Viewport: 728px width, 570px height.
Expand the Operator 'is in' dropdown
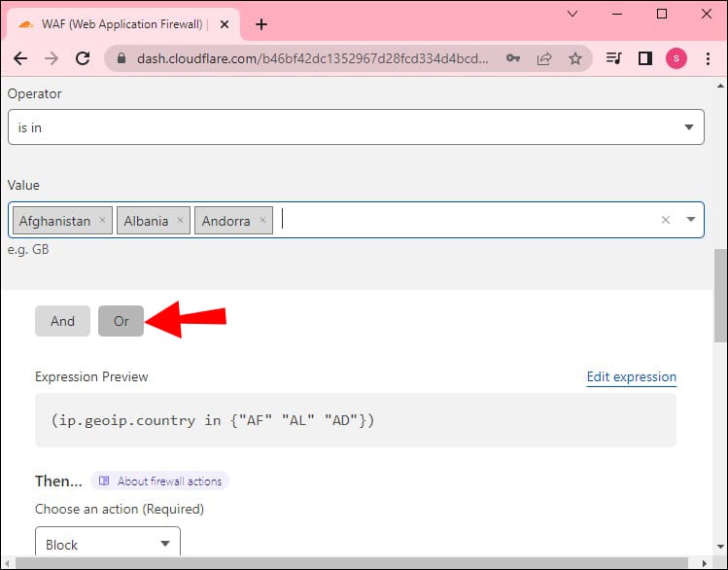[x=689, y=127]
